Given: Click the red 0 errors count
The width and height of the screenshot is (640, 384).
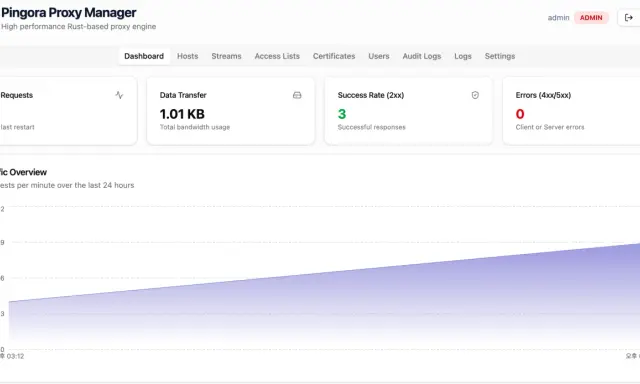Looking at the screenshot, I should [520, 114].
